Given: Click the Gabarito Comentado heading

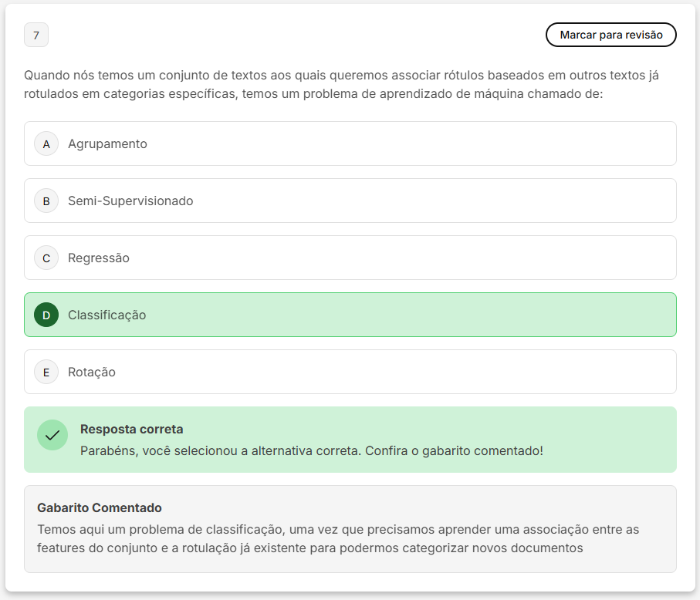Looking at the screenshot, I should 99,507.
